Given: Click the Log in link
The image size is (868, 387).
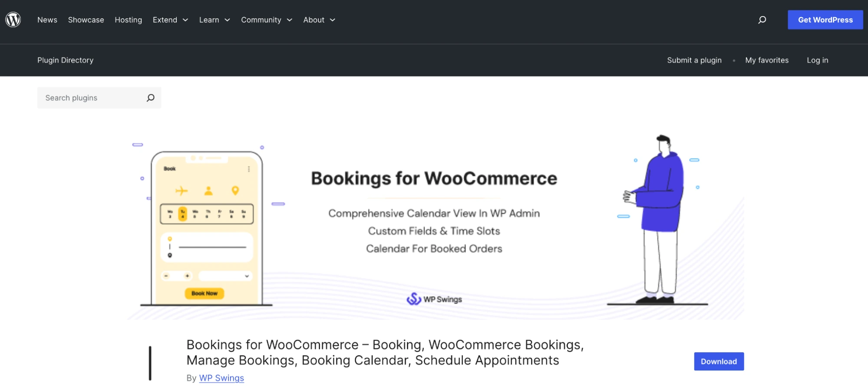Looking at the screenshot, I should 817,60.
